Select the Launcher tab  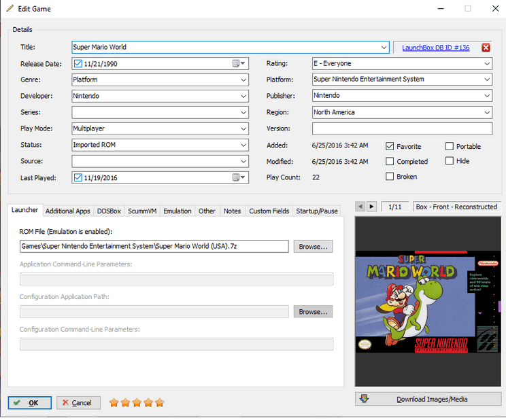[25, 210]
